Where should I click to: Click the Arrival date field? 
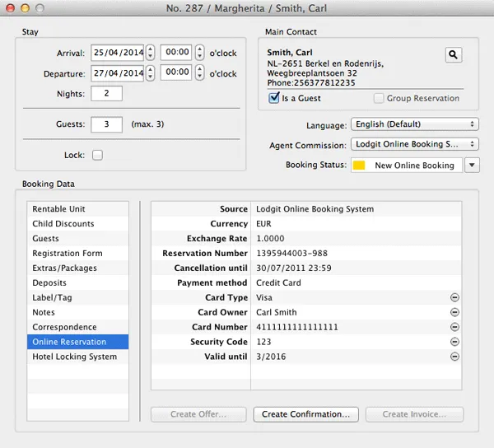tap(118, 53)
